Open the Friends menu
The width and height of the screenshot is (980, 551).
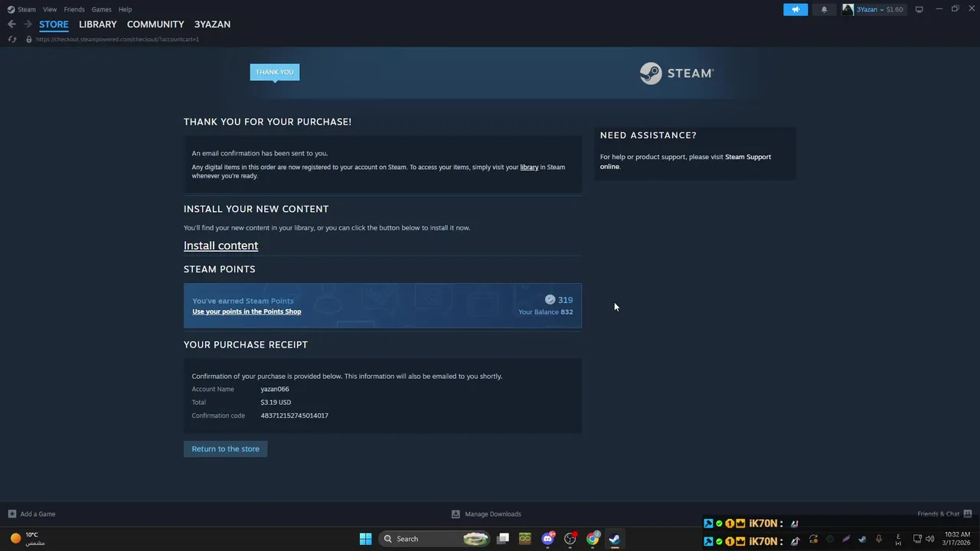(x=74, y=9)
